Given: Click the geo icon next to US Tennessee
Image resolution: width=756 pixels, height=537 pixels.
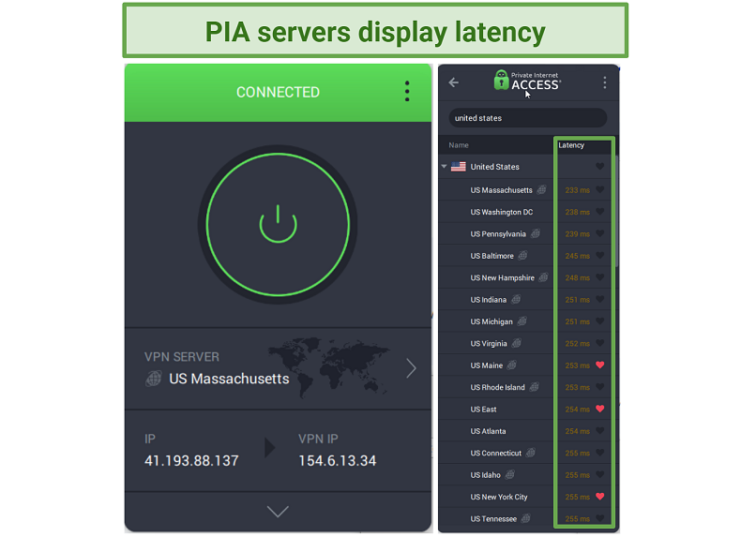Looking at the screenshot, I should coord(525,518).
